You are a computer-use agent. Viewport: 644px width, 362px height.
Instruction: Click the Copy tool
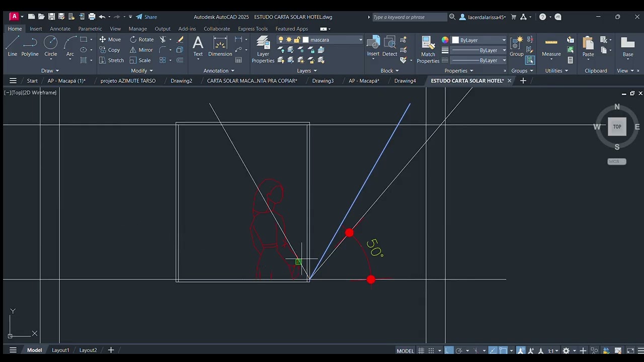pos(110,50)
